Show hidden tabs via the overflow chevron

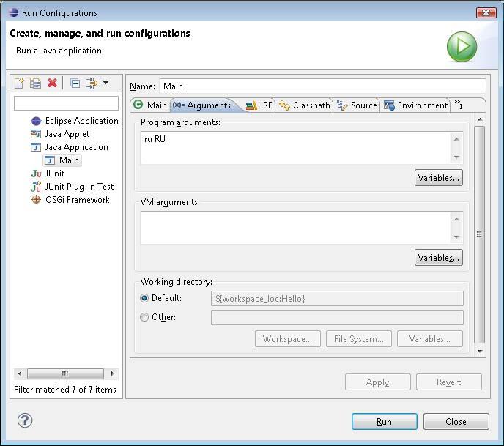[x=459, y=104]
